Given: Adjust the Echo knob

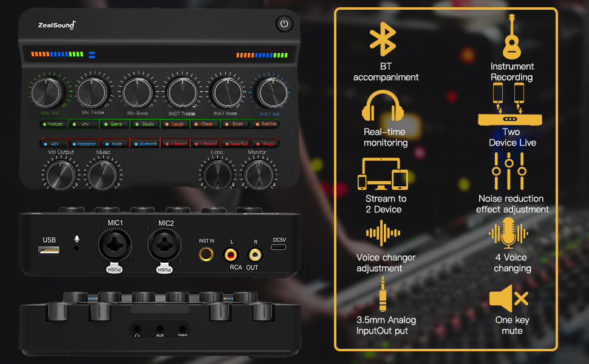Looking at the screenshot, I should 217,173.
